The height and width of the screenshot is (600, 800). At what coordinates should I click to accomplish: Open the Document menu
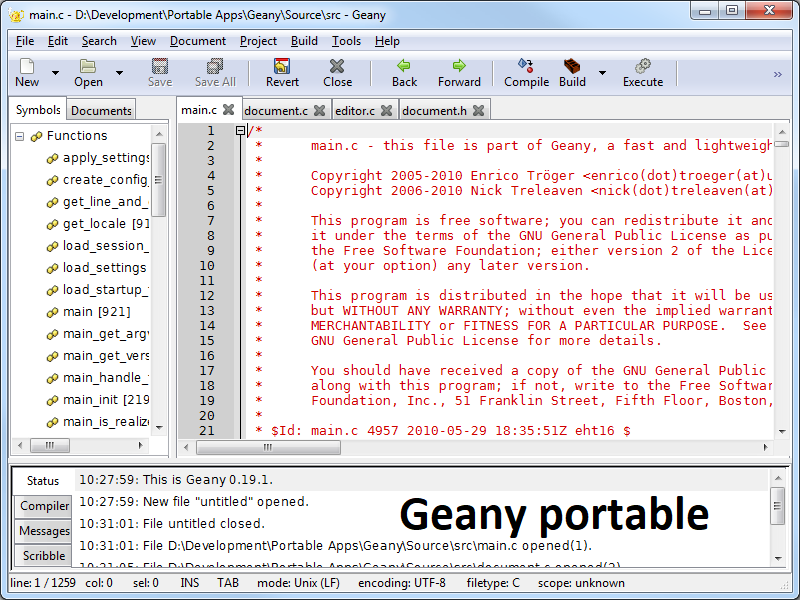click(197, 41)
